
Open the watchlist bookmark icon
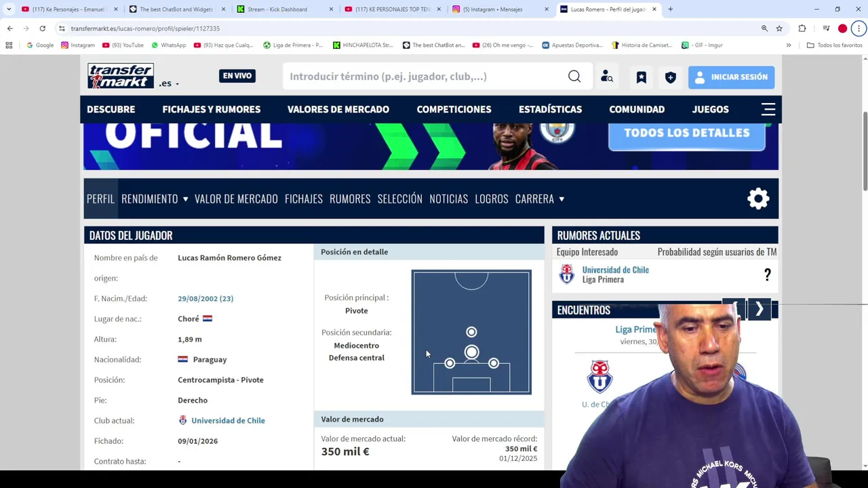(641, 77)
